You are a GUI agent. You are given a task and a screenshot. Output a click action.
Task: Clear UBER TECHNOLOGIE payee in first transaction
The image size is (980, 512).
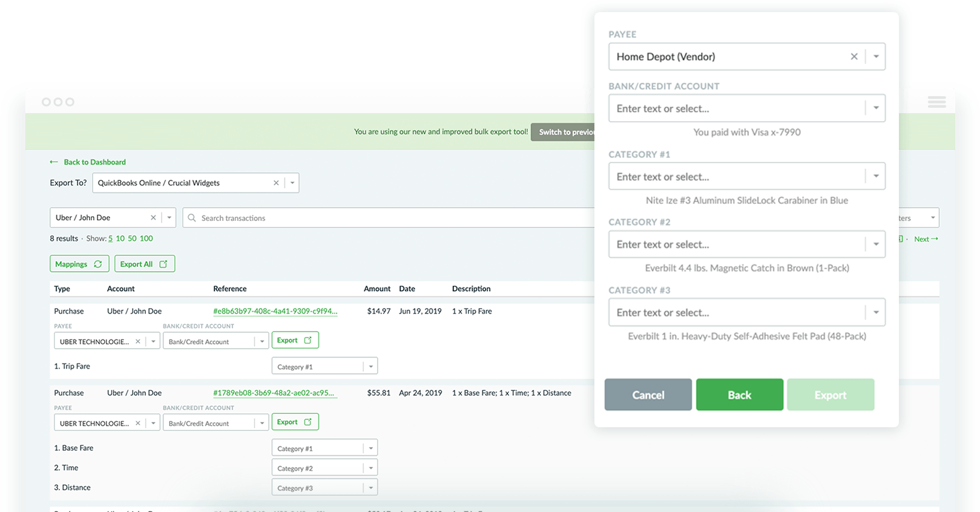point(138,341)
